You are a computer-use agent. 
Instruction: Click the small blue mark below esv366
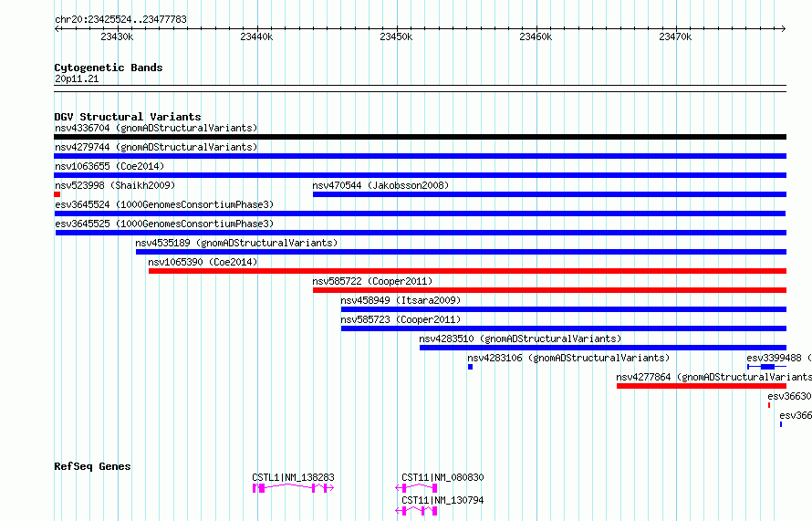(x=781, y=424)
